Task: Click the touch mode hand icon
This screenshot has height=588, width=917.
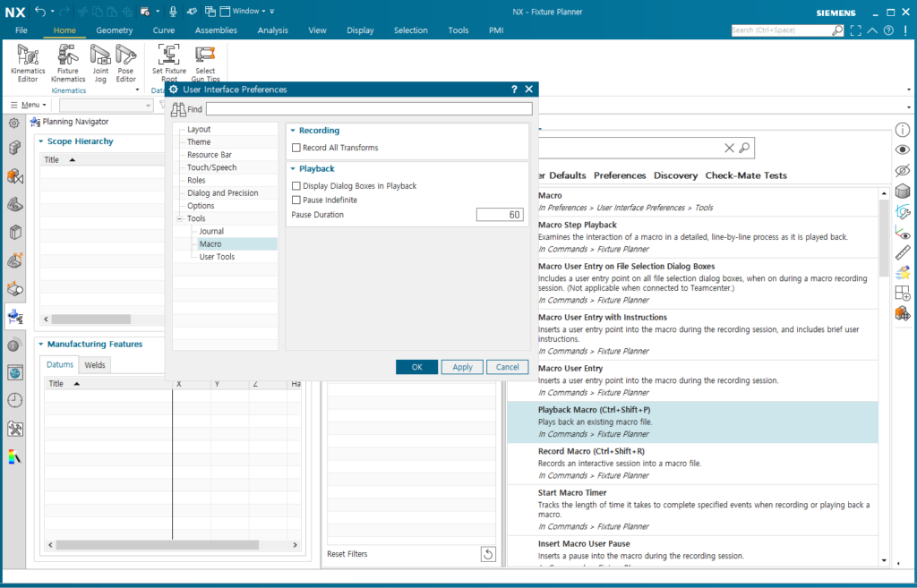Action: click(192, 11)
